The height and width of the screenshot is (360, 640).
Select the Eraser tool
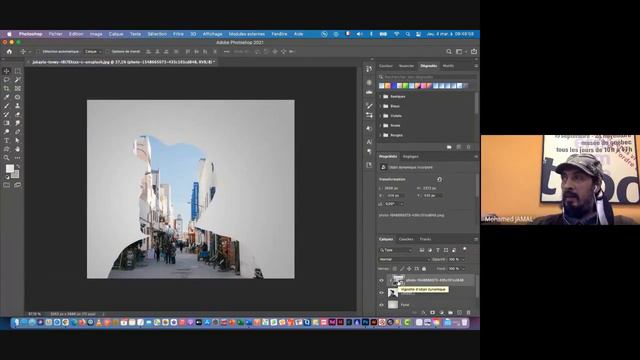point(18,114)
